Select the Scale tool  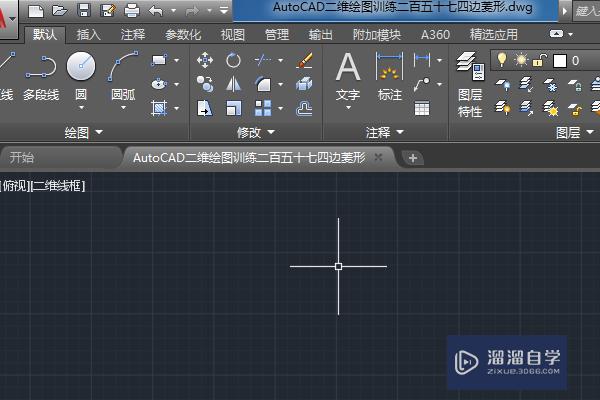point(233,108)
